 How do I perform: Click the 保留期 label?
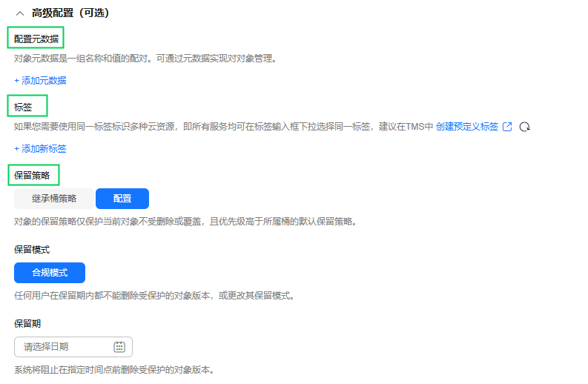pos(27,324)
